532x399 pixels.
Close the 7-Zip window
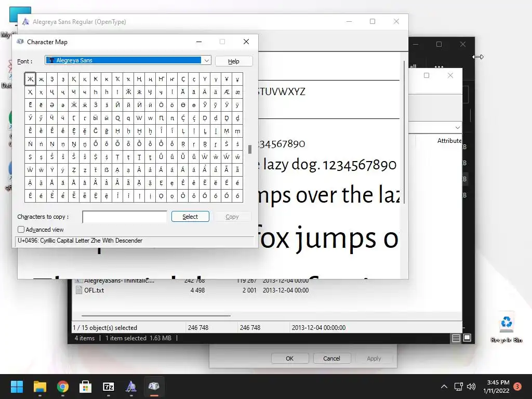pyautogui.click(x=450, y=75)
